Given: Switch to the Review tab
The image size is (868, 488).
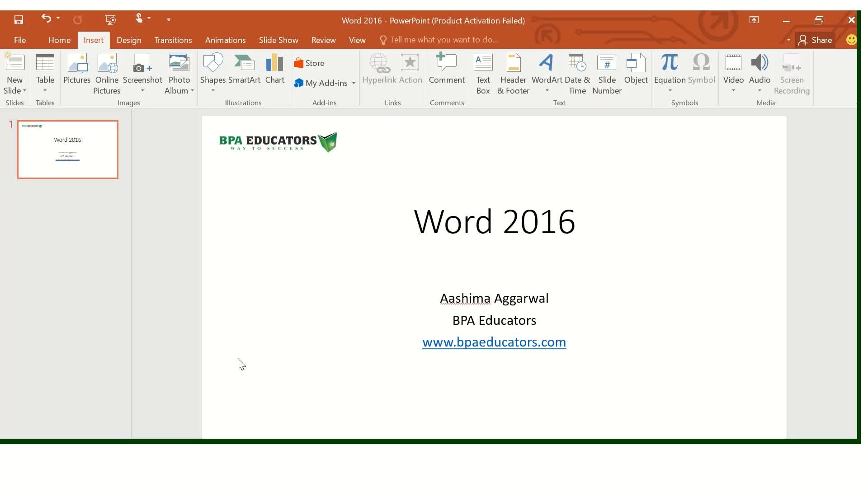Looking at the screenshot, I should pyautogui.click(x=323, y=40).
